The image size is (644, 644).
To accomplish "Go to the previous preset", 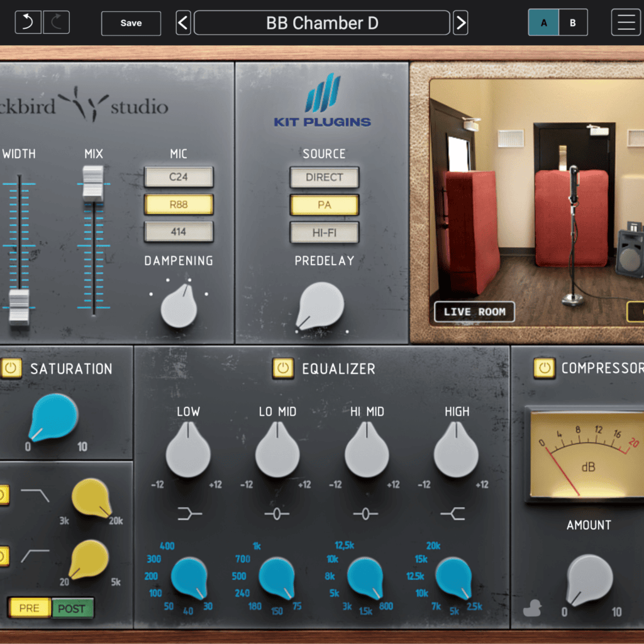I will click(x=183, y=23).
